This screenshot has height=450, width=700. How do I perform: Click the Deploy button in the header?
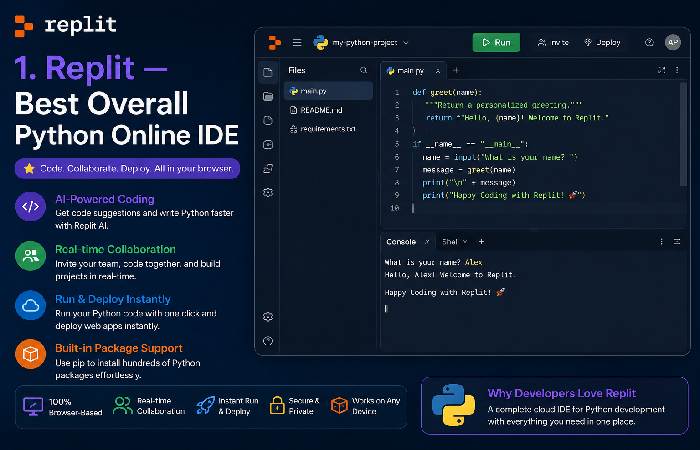602,42
